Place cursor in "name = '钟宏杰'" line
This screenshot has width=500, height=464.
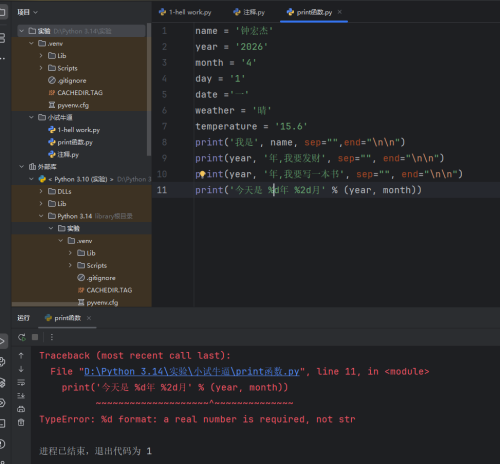coord(234,31)
